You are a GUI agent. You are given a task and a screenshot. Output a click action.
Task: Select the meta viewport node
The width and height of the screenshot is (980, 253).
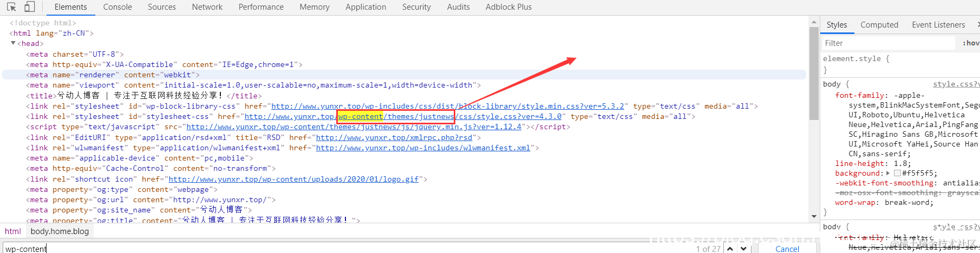tap(253, 85)
